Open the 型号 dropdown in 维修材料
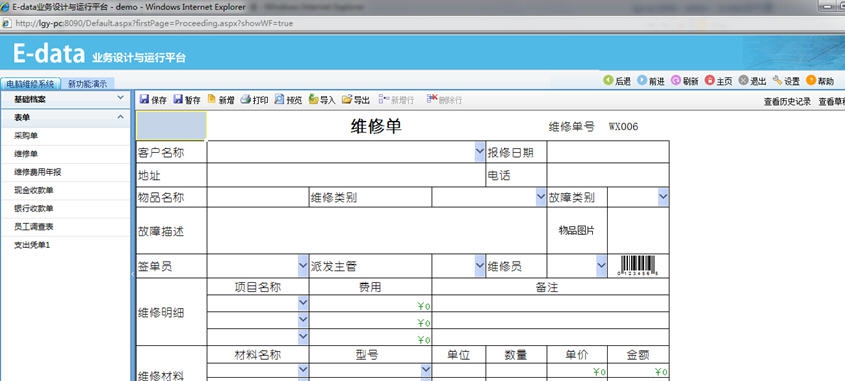 click(x=426, y=370)
